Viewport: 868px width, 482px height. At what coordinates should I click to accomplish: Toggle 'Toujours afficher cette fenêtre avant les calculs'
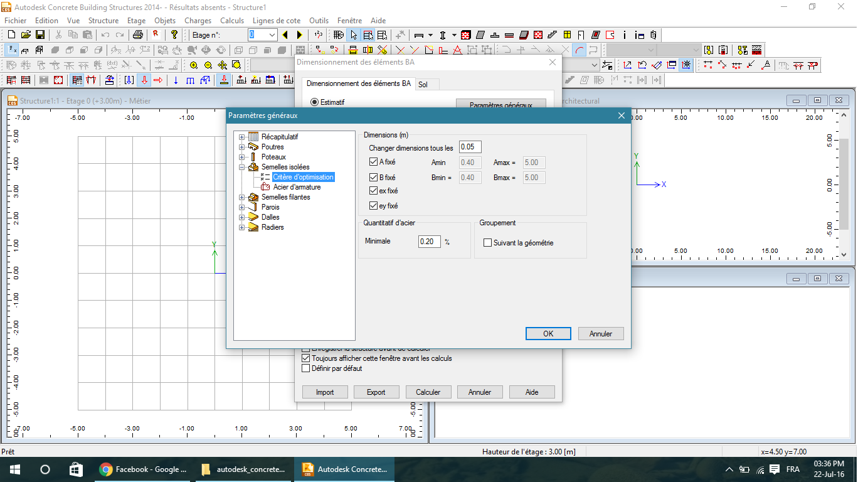(x=306, y=358)
